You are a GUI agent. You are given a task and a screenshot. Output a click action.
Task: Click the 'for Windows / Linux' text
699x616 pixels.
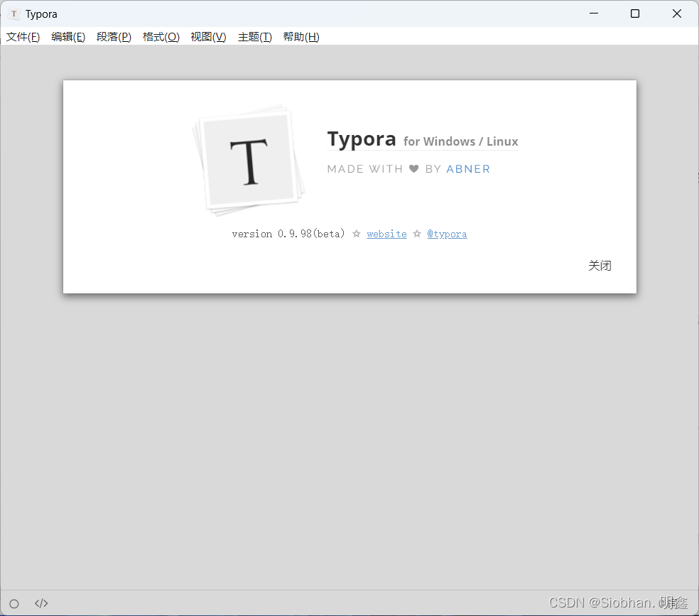460,141
